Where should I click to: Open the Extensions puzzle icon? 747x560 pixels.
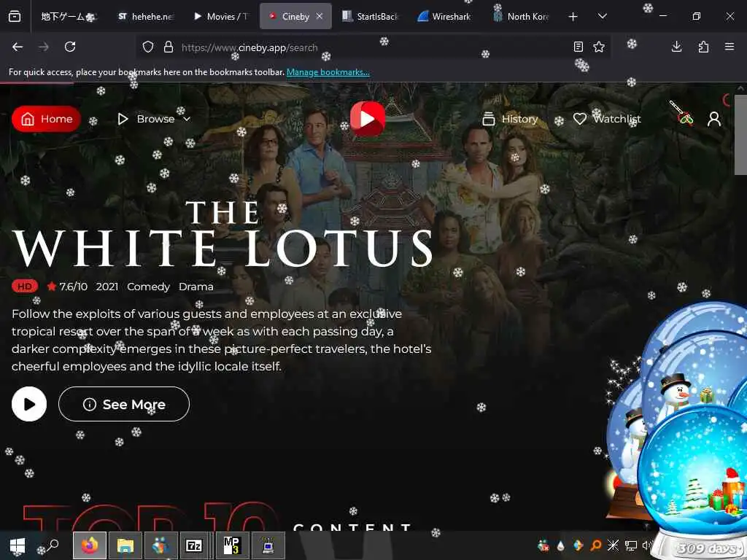tap(703, 47)
